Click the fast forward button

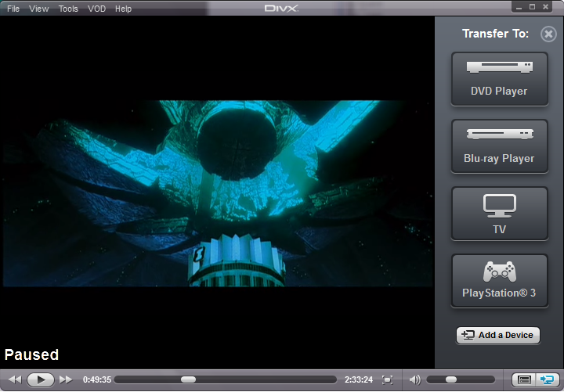[66, 379]
